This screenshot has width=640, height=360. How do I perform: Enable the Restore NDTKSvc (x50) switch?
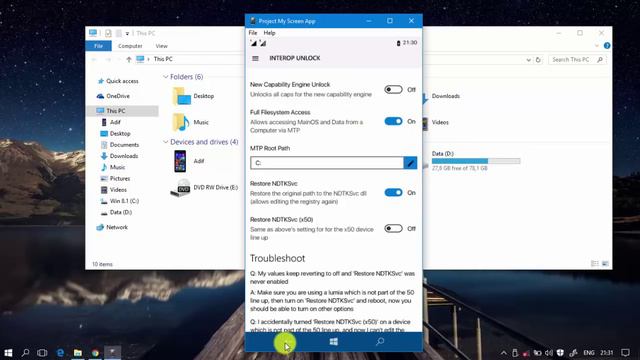coord(393,229)
